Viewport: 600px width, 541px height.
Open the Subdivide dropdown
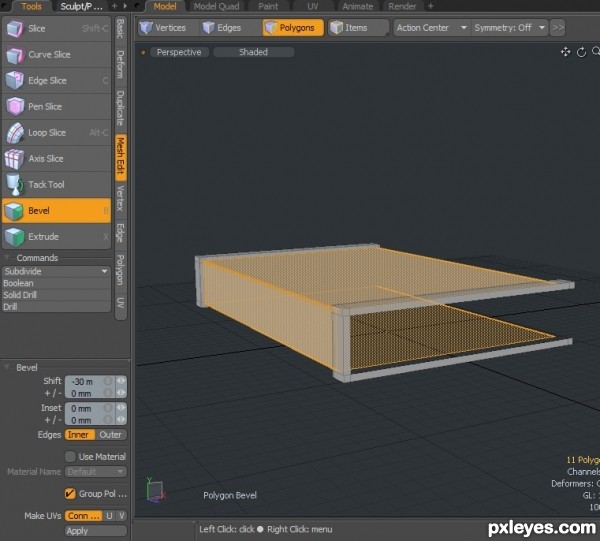click(x=56, y=271)
